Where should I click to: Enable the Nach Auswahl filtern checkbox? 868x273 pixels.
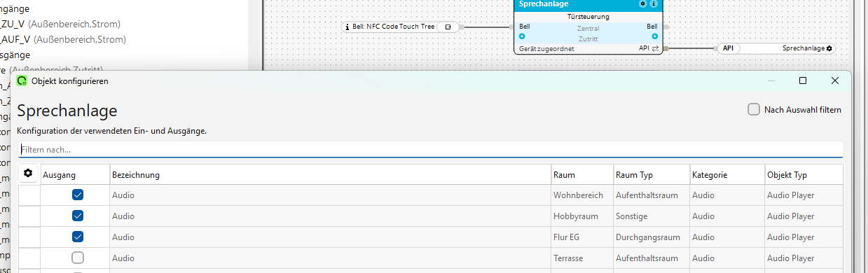click(x=754, y=109)
